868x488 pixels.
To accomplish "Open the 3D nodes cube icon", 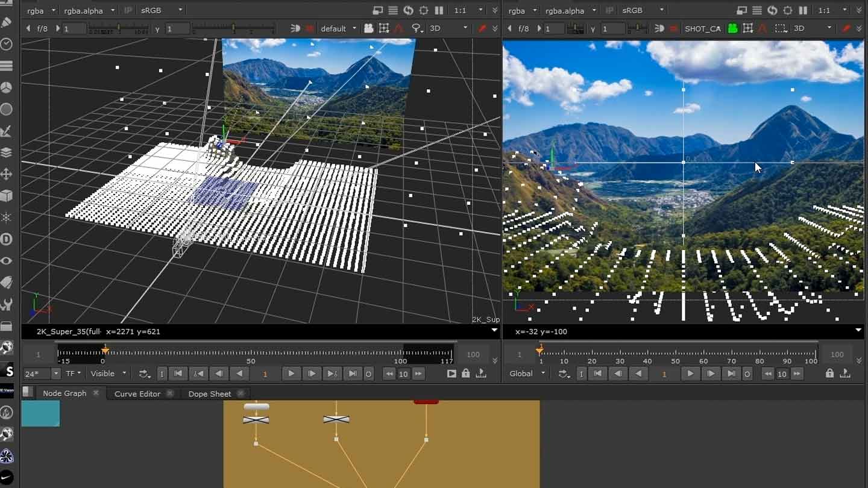I will pyautogui.click(x=7, y=196).
